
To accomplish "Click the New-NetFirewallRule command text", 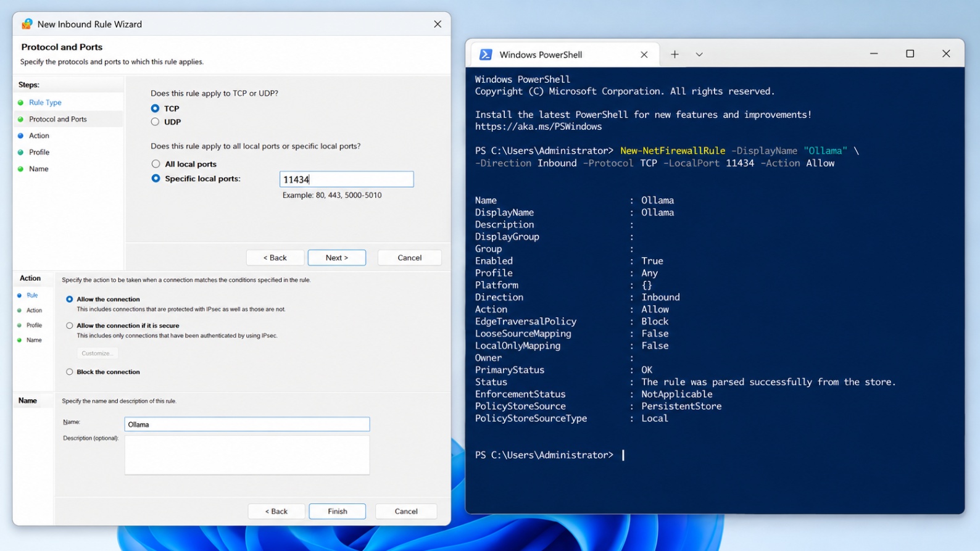I will pyautogui.click(x=673, y=151).
